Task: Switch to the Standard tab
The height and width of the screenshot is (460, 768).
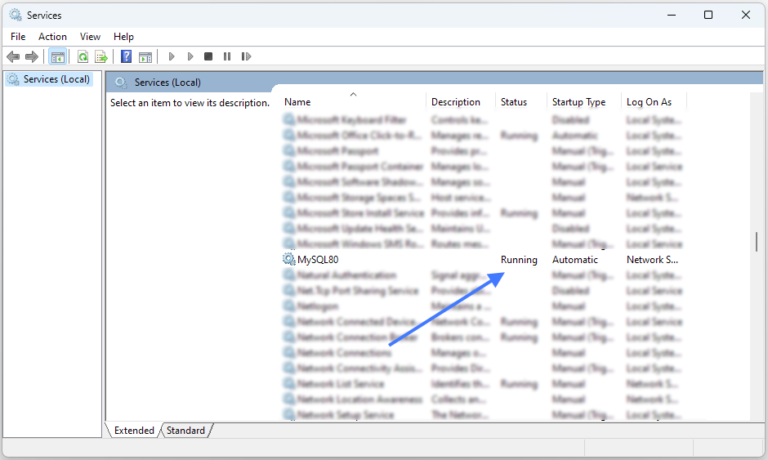Action: click(x=186, y=430)
